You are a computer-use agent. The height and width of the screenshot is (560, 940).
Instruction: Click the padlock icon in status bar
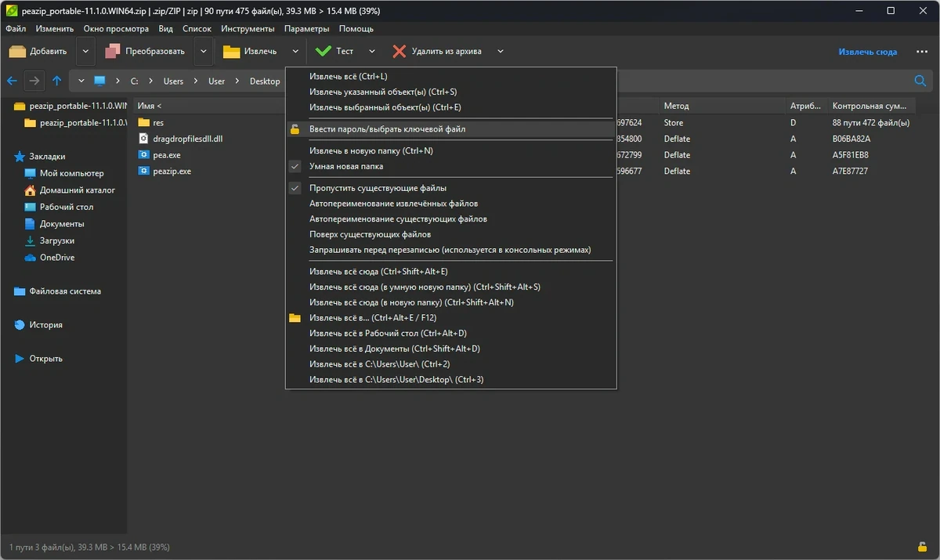click(923, 547)
